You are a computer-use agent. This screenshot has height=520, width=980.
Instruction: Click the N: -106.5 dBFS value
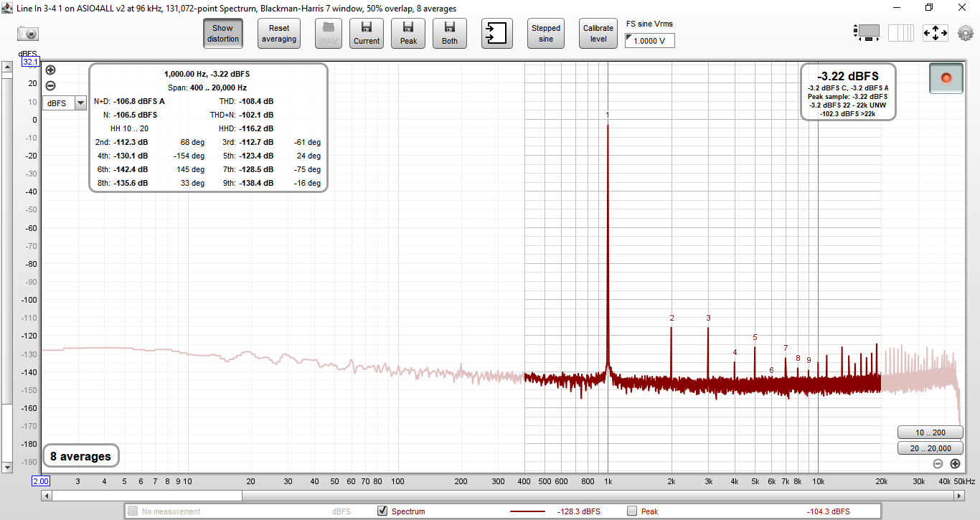[135, 115]
